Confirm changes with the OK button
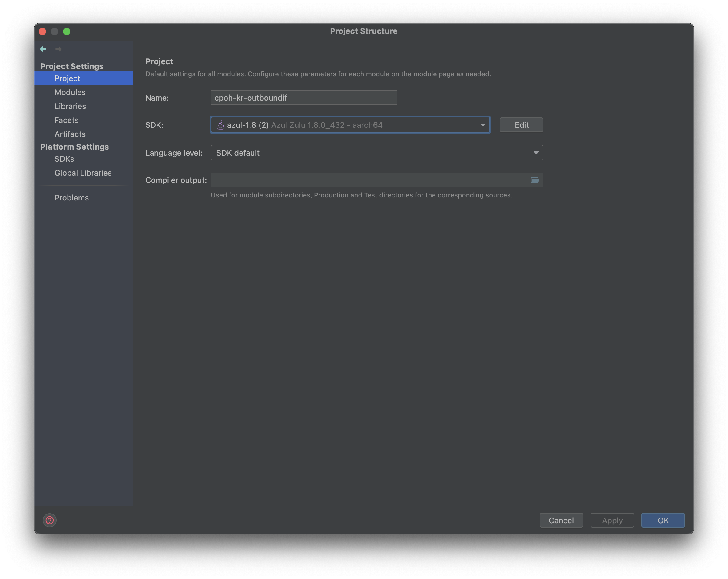728x579 pixels. point(663,520)
